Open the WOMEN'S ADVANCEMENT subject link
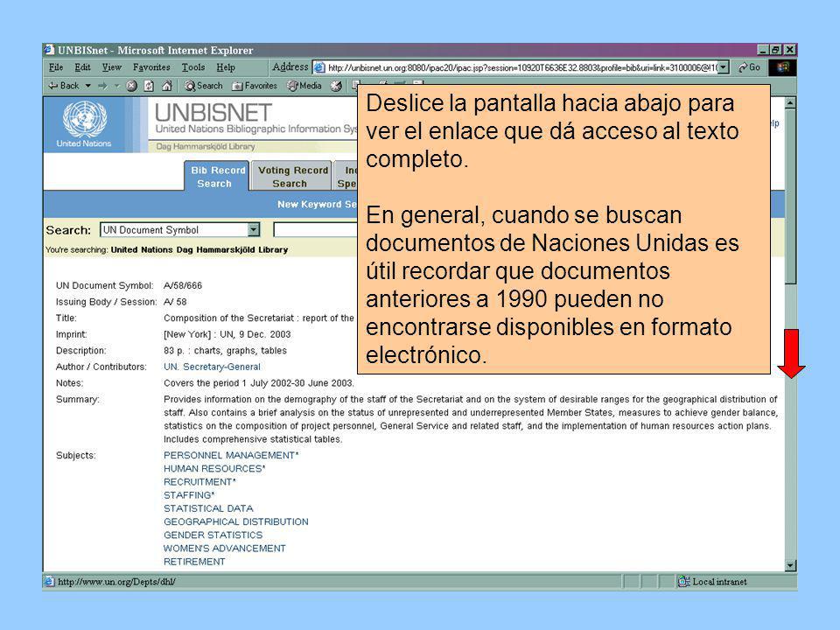The image size is (840, 630). click(x=225, y=549)
